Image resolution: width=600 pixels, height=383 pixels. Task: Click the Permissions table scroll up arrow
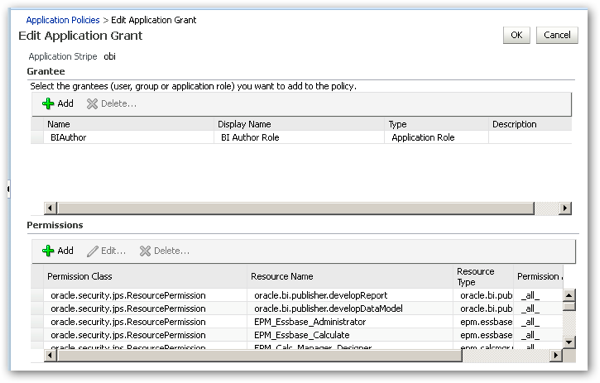pyautogui.click(x=569, y=295)
